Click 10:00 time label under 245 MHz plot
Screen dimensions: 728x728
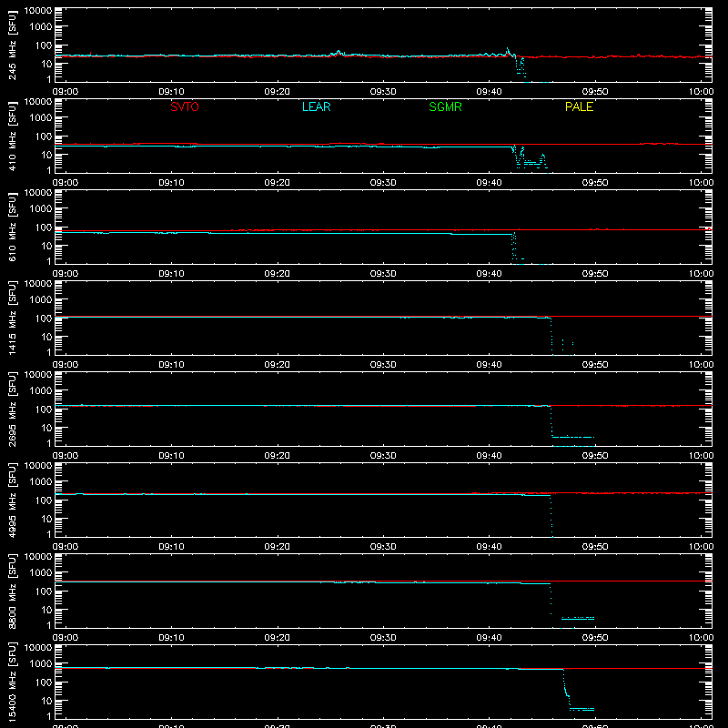tap(701, 92)
